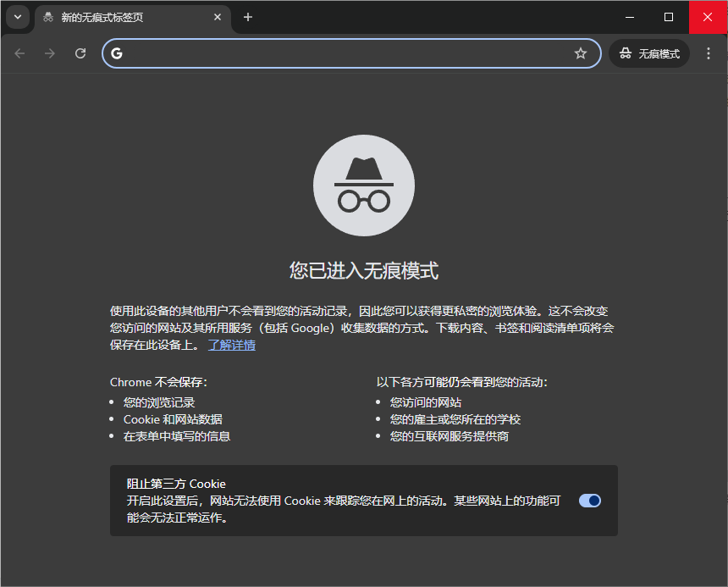Click the 无痕模式 badge near the address bar
Viewport: 728px width, 587px height.
[x=649, y=53]
